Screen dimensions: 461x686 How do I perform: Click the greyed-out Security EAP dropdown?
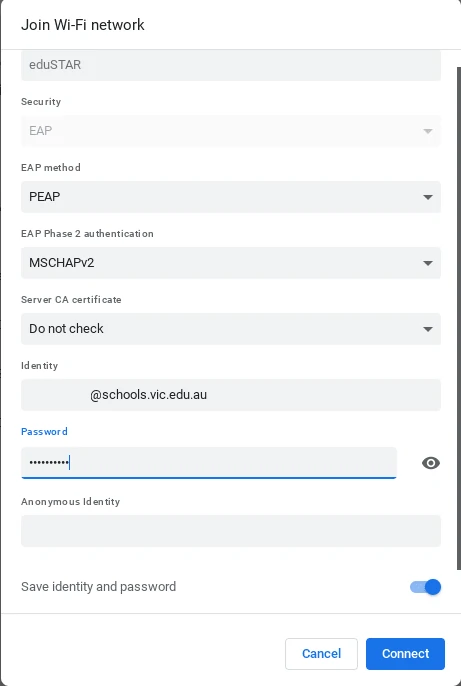pos(231,131)
